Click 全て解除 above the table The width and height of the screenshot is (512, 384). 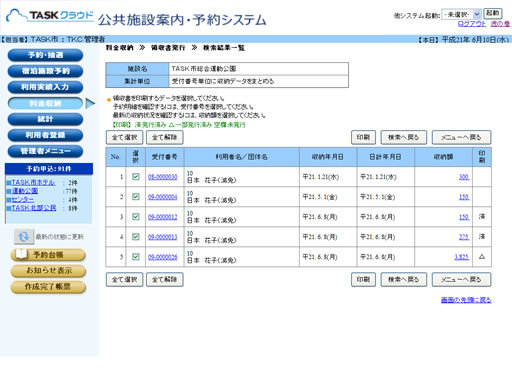pyautogui.click(x=165, y=137)
